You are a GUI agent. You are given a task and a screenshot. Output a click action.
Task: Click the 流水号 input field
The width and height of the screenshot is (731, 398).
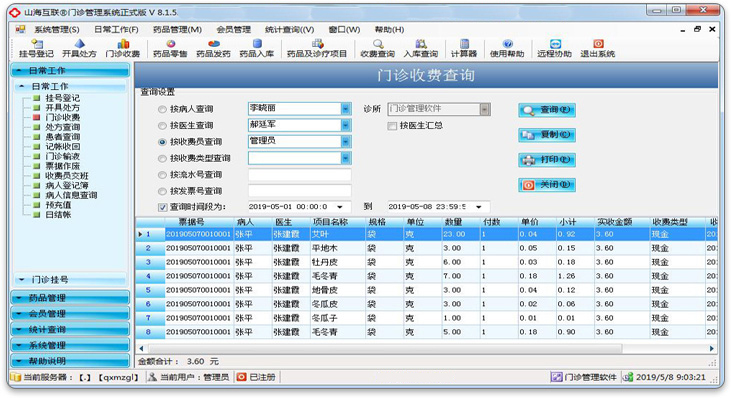click(x=299, y=175)
